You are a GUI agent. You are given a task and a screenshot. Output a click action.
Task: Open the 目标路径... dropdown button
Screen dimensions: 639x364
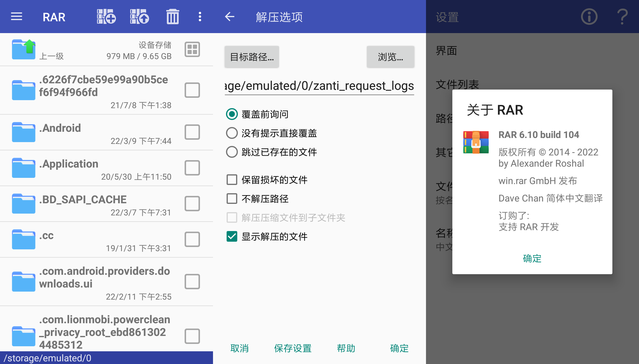tap(252, 57)
